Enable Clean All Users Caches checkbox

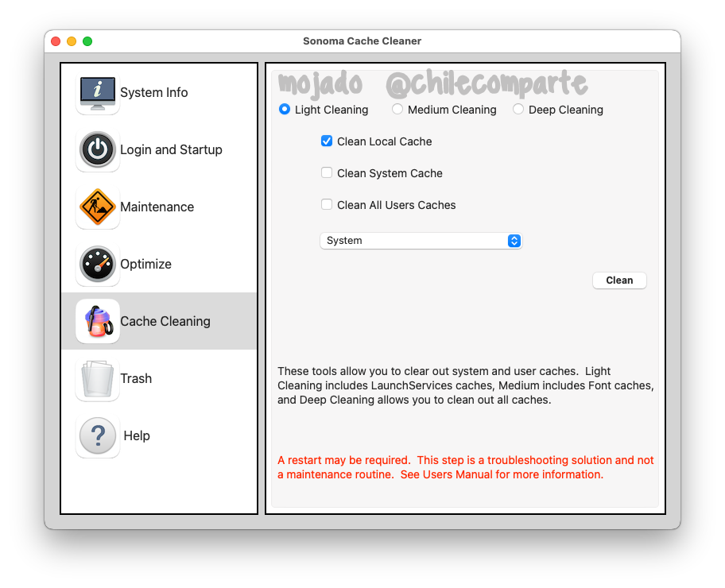click(327, 204)
